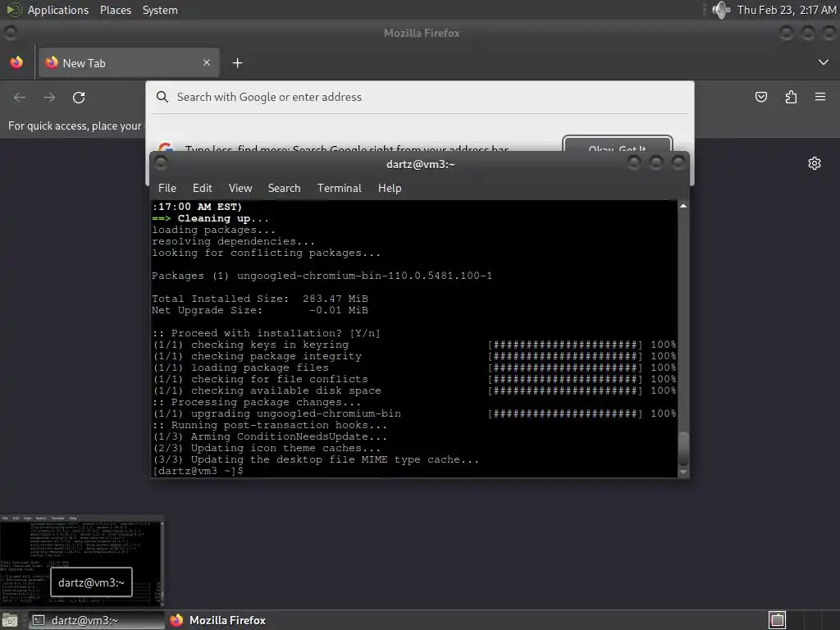Click the magnifier icon in address bar

(162, 97)
